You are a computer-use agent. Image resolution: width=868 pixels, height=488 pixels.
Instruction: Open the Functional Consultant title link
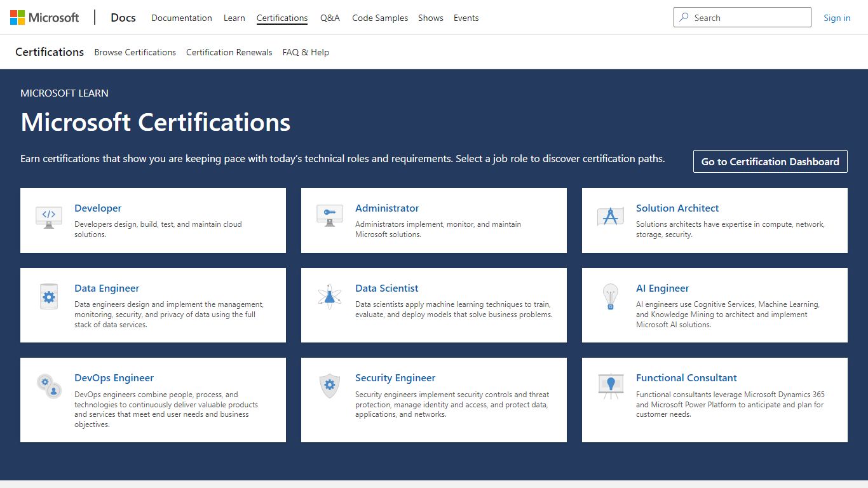point(686,377)
